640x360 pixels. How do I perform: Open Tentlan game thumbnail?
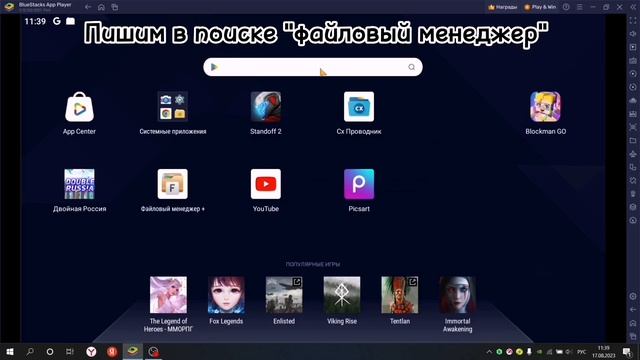click(x=400, y=295)
